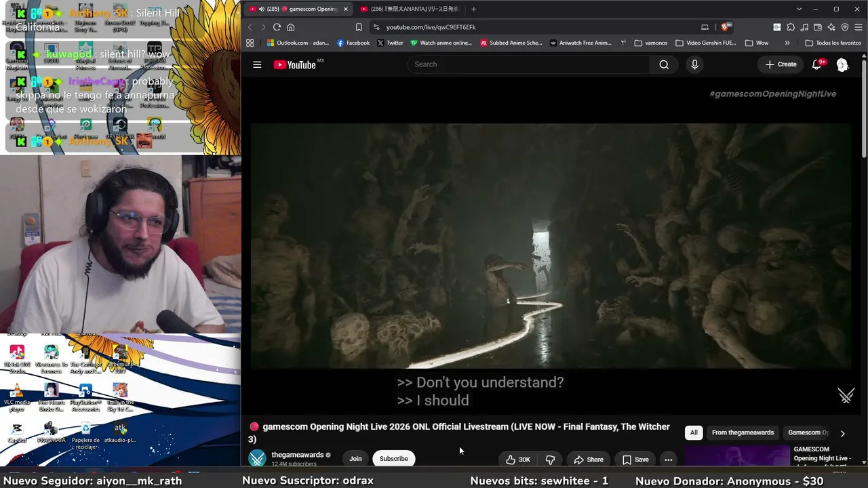Open PRAGMATA desktop shortcut

click(x=51, y=432)
